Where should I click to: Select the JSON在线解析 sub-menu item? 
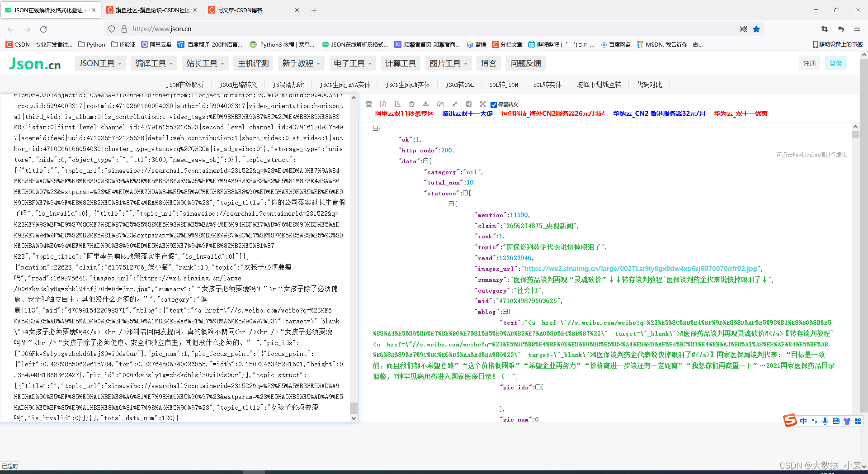pyautogui.click(x=185, y=85)
